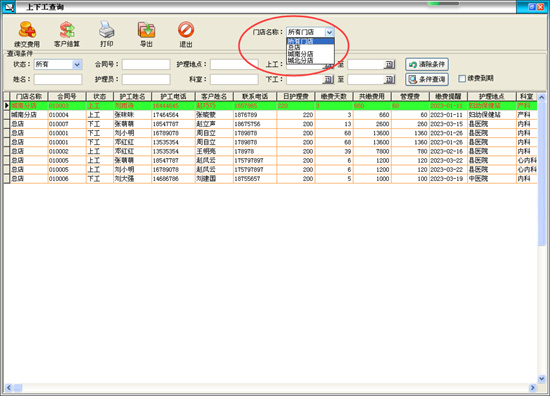Open the 客户结算 settlement icon

67,29
